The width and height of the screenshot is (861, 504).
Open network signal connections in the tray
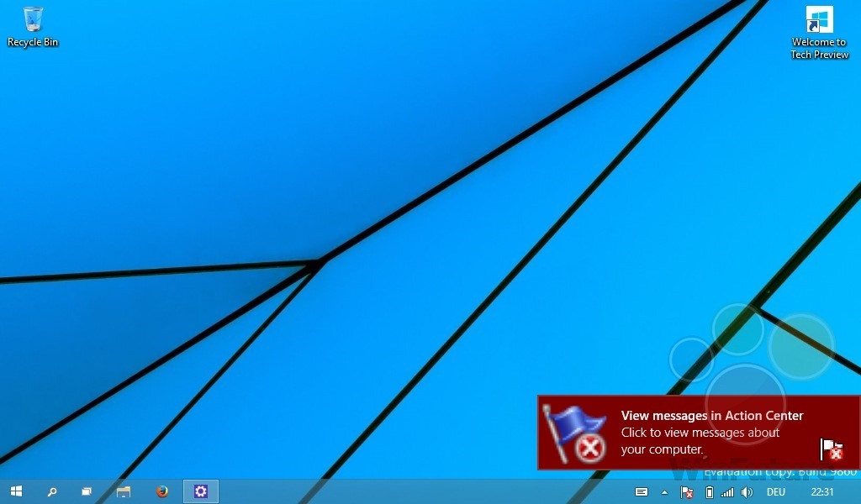pyautogui.click(x=727, y=492)
